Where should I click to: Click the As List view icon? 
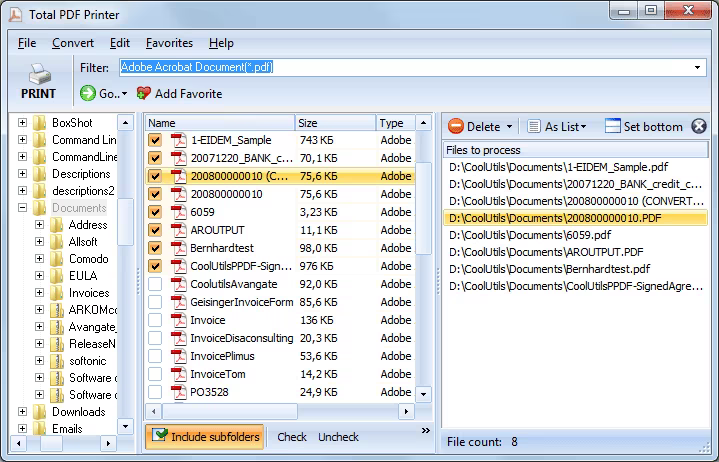pyautogui.click(x=535, y=127)
